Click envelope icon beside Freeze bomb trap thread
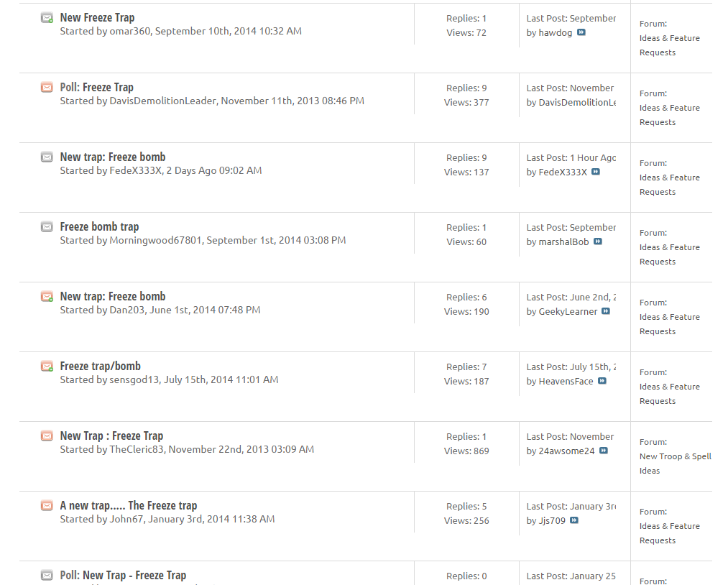This screenshot has height=585, width=728. pos(47,227)
